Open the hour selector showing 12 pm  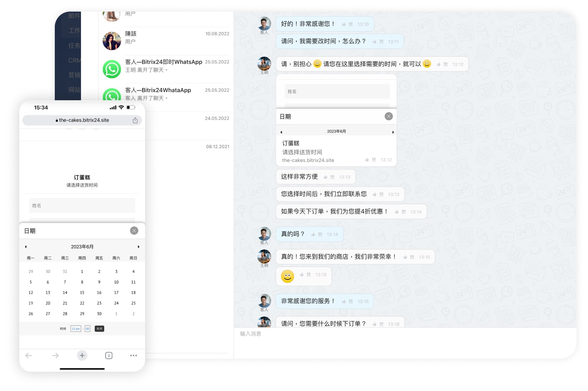tap(76, 329)
